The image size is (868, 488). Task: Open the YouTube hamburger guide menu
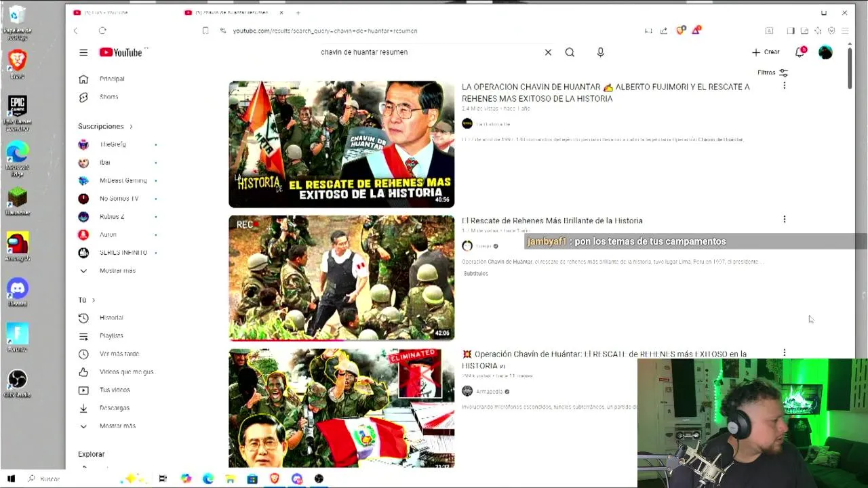pyautogui.click(x=83, y=52)
